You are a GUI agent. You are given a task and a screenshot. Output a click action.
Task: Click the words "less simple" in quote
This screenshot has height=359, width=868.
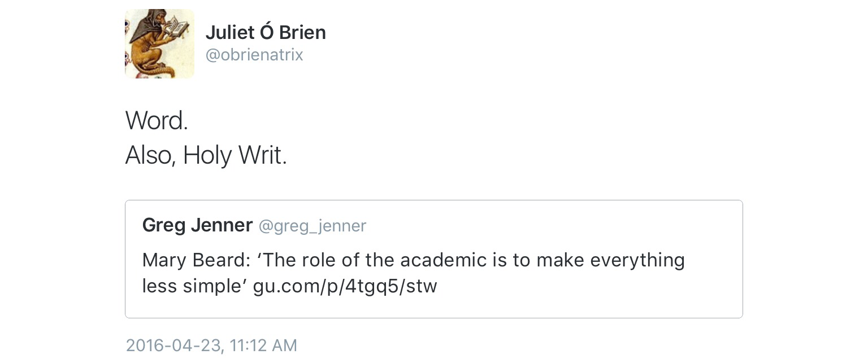pos(194,287)
